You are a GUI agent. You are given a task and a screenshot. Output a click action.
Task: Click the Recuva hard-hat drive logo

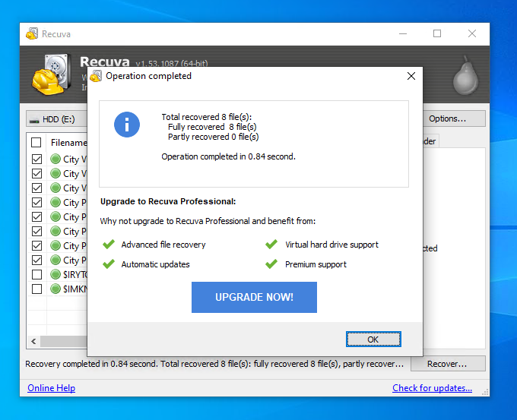click(x=52, y=74)
